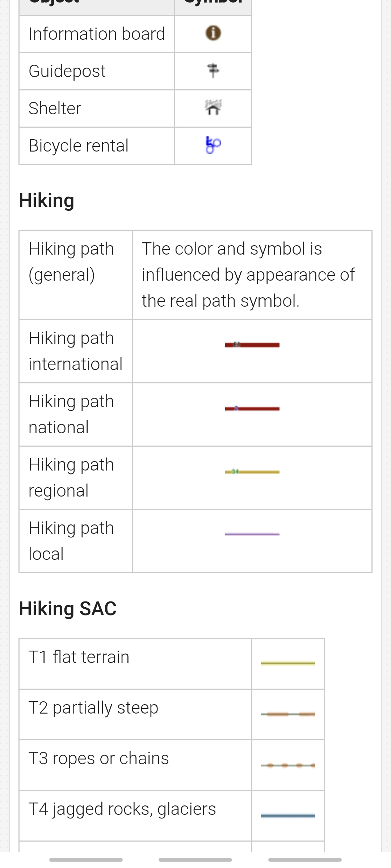The image size is (391, 868).
Task: Click the 'T3 ropes or chains' label
Action: click(x=99, y=758)
